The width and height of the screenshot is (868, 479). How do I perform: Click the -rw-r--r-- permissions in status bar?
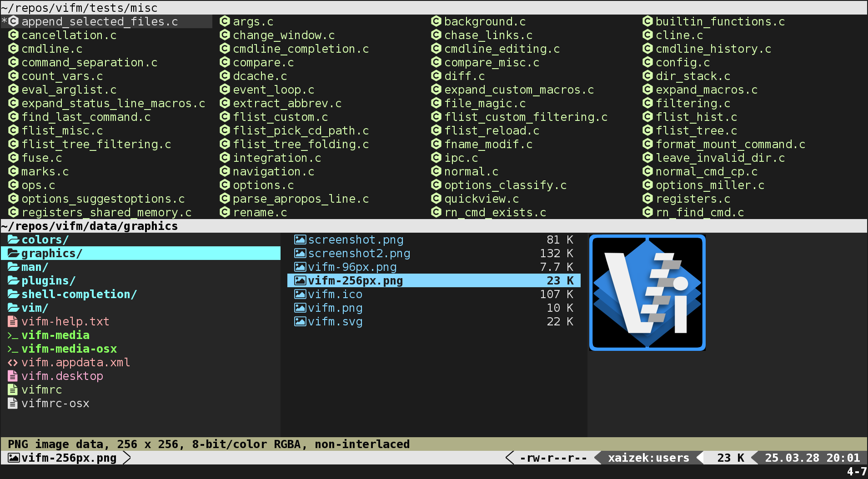553,458
